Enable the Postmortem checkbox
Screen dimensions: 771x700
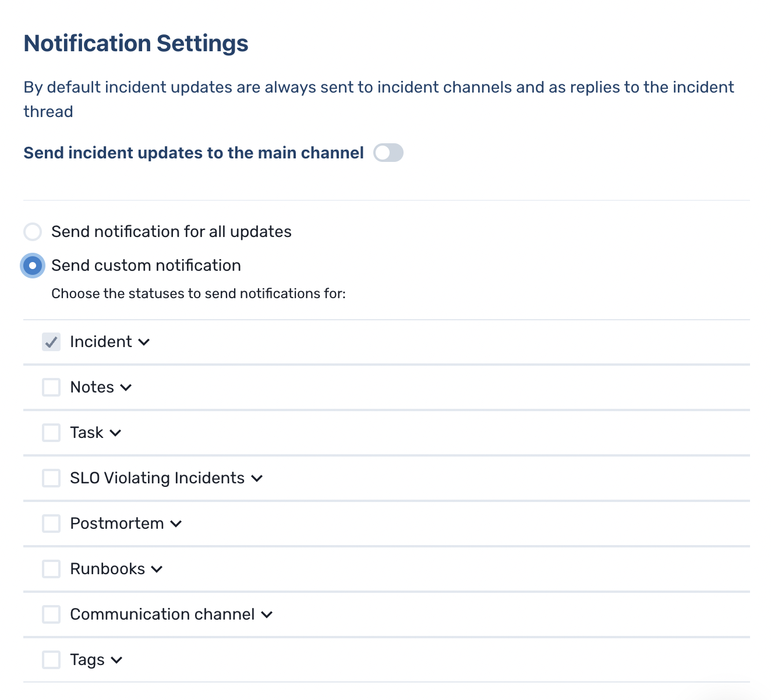[51, 524]
